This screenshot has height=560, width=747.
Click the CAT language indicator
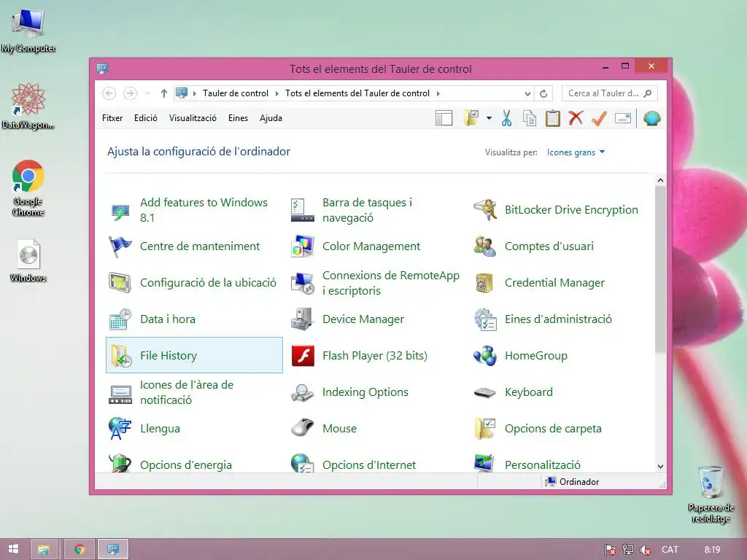670,550
